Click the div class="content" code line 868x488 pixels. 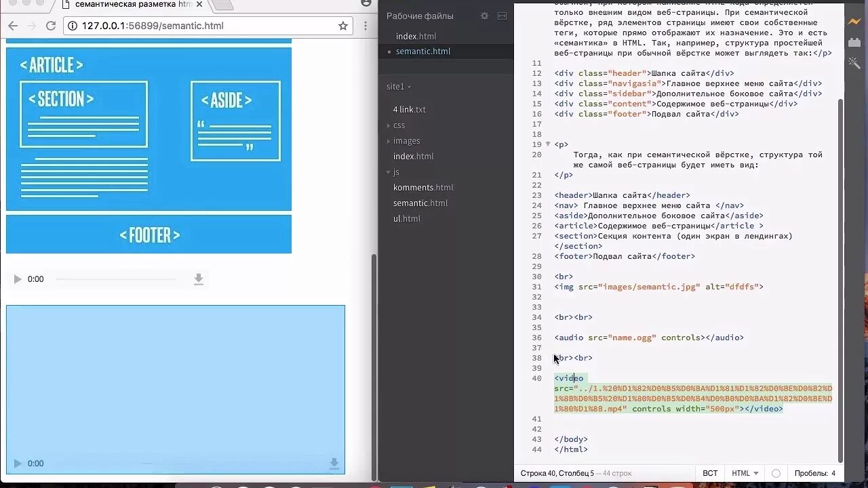675,104
